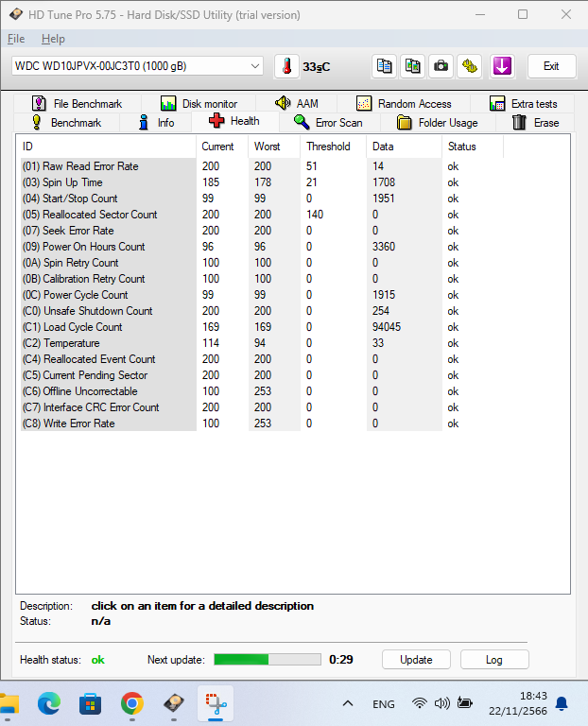588x726 pixels.
Task: Click the Threshold column header
Action: [x=334, y=147]
